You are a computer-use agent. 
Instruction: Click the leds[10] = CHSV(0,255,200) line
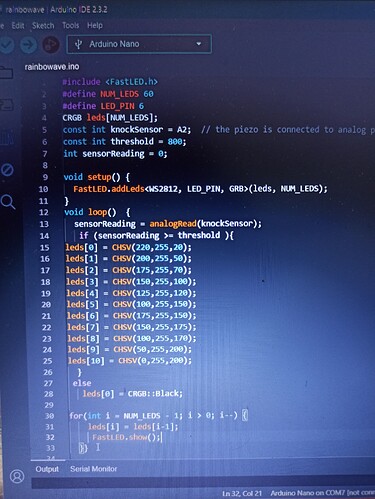click(x=130, y=361)
